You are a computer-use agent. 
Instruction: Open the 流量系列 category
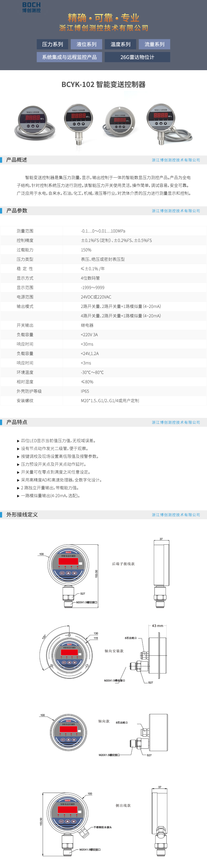tap(154, 44)
